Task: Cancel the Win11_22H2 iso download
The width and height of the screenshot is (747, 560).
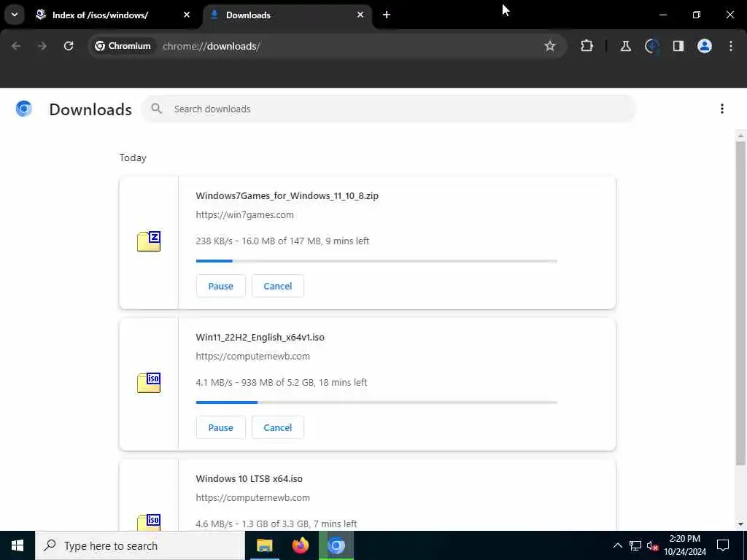Action: click(278, 427)
